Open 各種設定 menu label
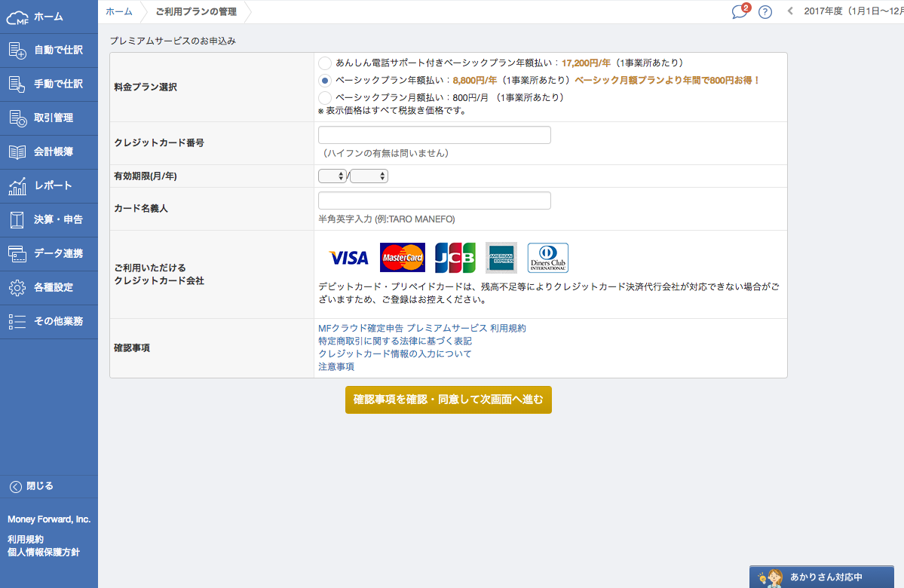The height and width of the screenshot is (588, 904). (54, 287)
